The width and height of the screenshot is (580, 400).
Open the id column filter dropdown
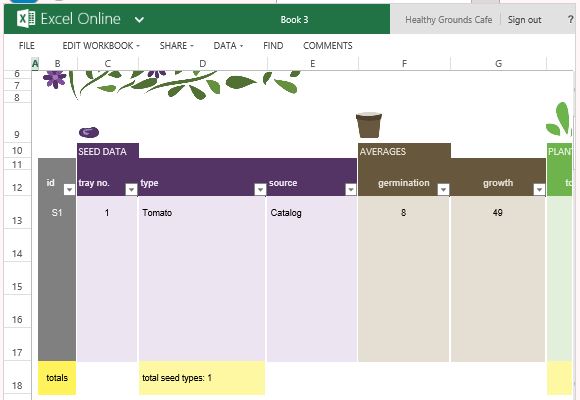(x=69, y=189)
